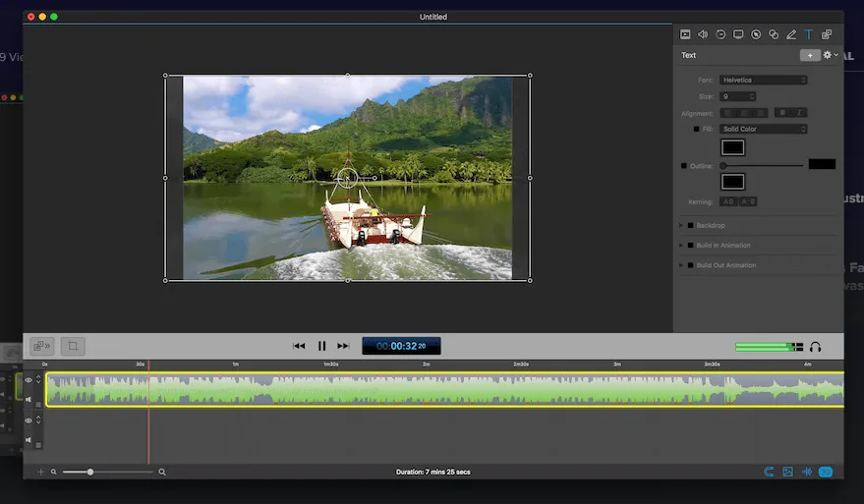Open the Screen Recording inspector tab

(x=738, y=34)
